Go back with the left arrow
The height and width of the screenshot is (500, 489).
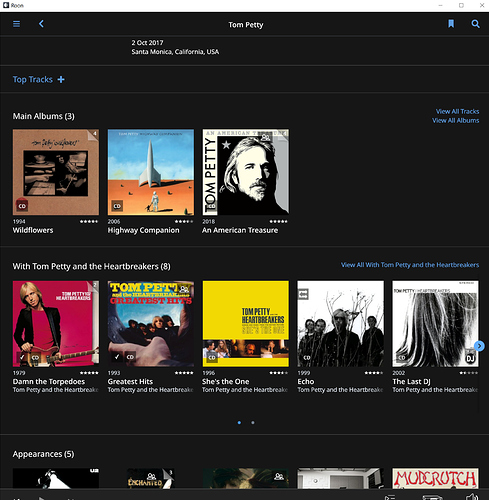pyautogui.click(x=41, y=24)
